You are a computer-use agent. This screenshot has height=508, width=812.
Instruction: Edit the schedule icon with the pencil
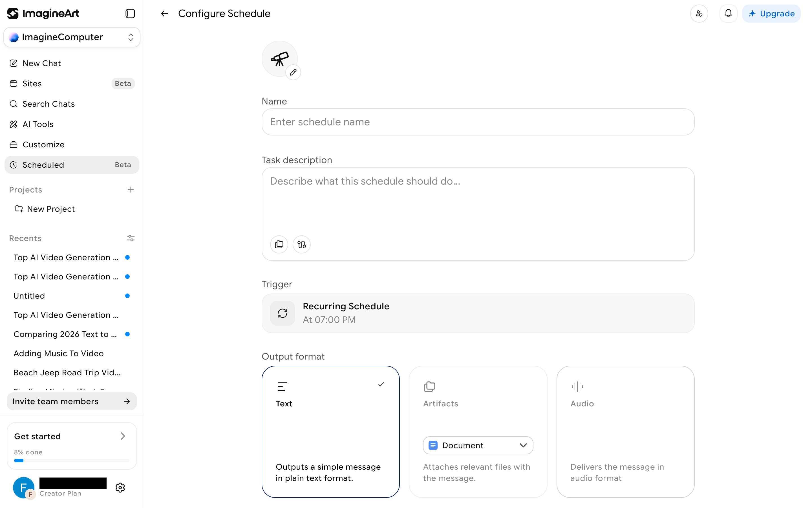click(293, 72)
